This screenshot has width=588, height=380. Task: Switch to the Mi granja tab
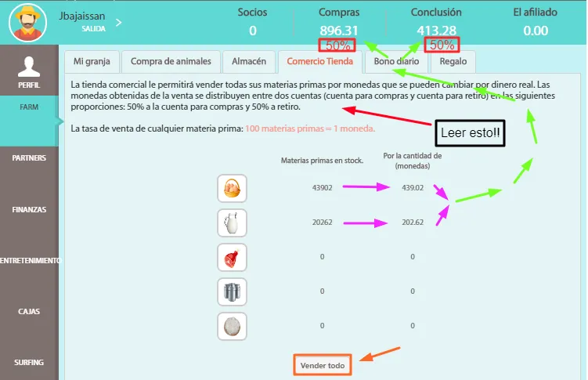[92, 62]
